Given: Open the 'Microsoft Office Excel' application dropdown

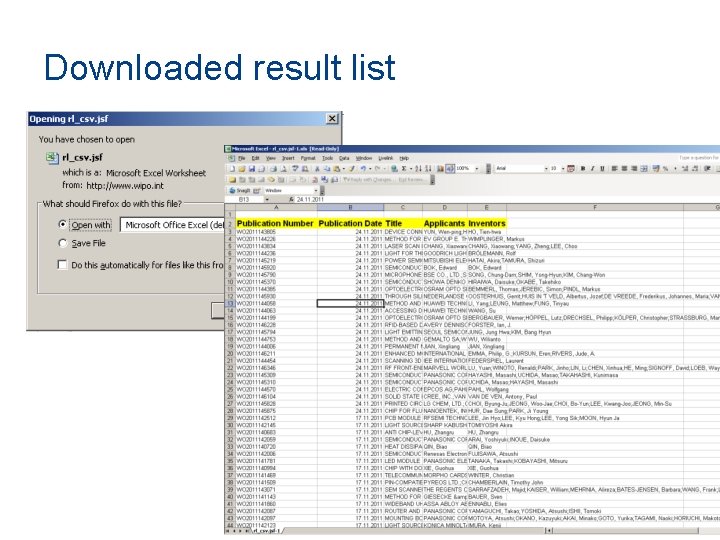Looking at the screenshot, I should (x=173, y=225).
